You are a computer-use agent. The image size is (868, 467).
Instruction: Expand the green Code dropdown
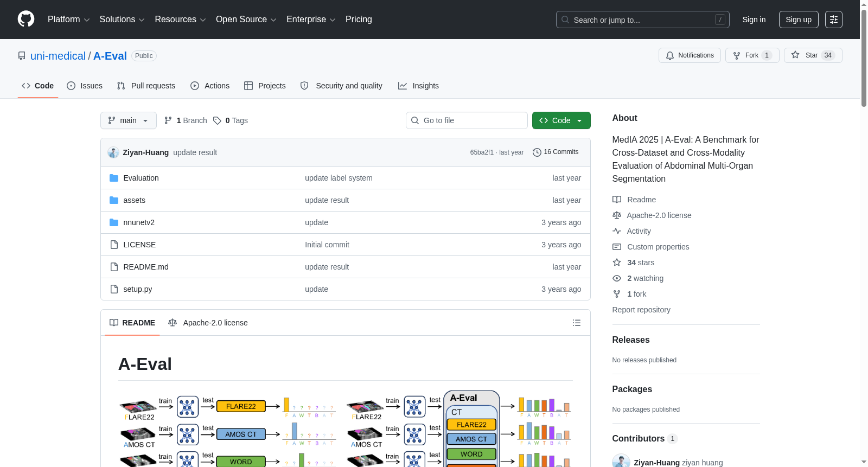561,120
